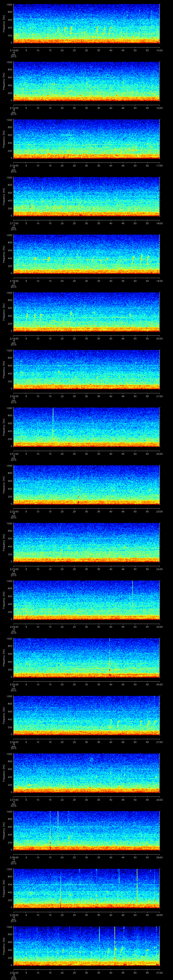The width and height of the screenshot is (173, 980).
Task: Click the 17:00 end time label
Action: [x=160, y=166]
